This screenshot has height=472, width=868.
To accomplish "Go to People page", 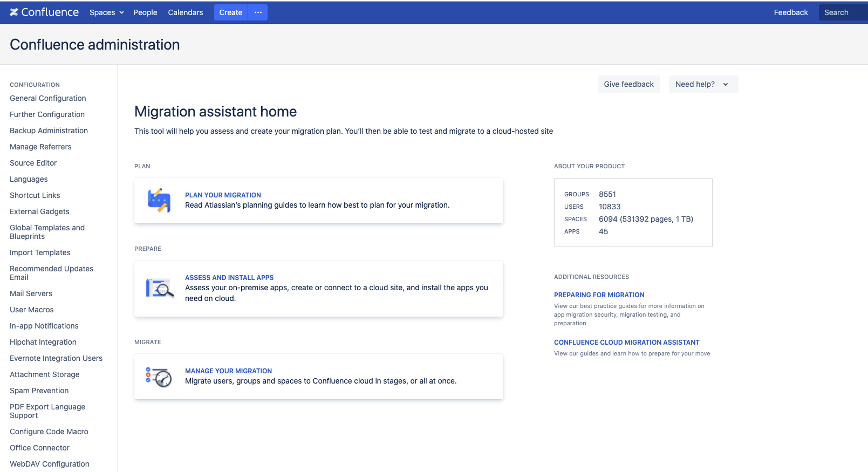I will point(145,12).
